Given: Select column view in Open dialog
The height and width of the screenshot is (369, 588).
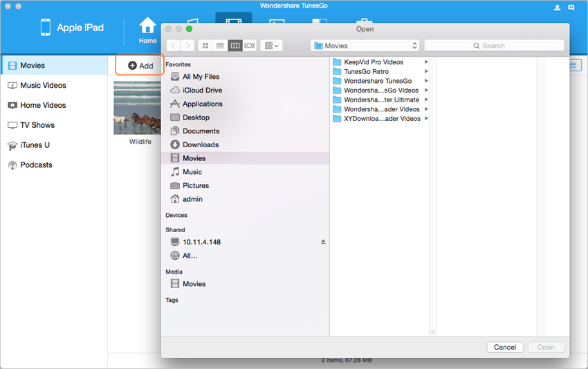Looking at the screenshot, I should click(x=235, y=46).
